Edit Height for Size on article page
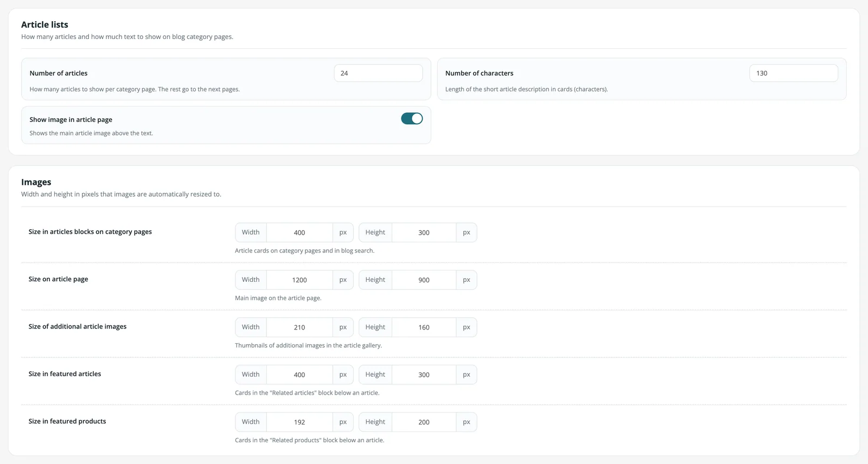 (x=424, y=280)
